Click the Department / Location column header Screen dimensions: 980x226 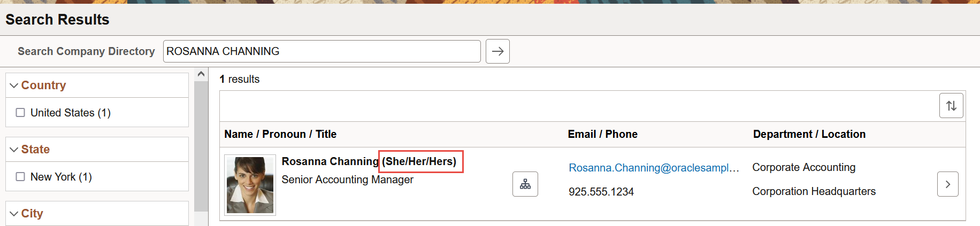pyautogui.click(x=809, y=134)
